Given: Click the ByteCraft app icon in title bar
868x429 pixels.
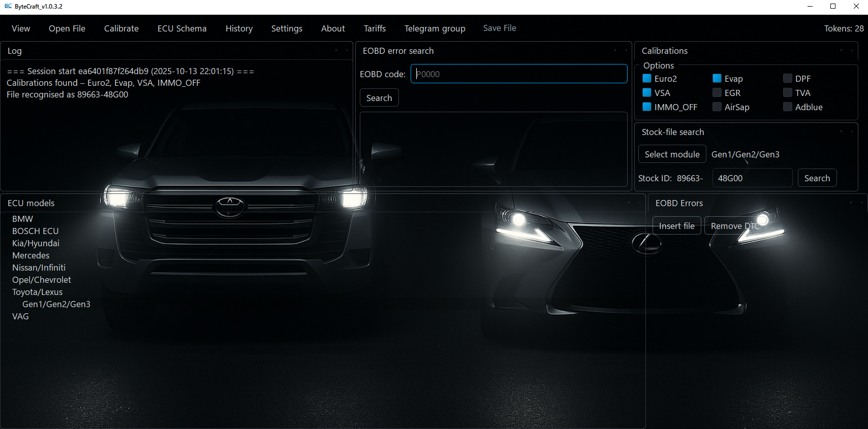Looking at the screenshot, I should click(8, 7).
